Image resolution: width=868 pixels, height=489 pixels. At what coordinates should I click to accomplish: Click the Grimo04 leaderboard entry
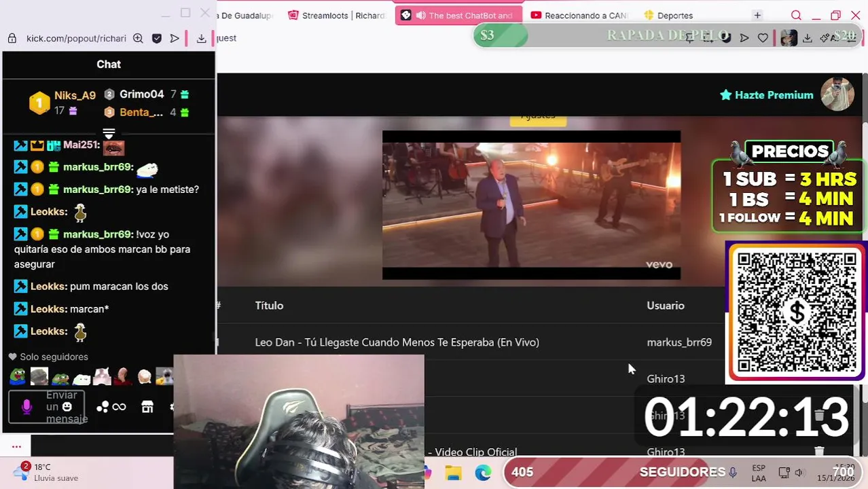[141, 94]
